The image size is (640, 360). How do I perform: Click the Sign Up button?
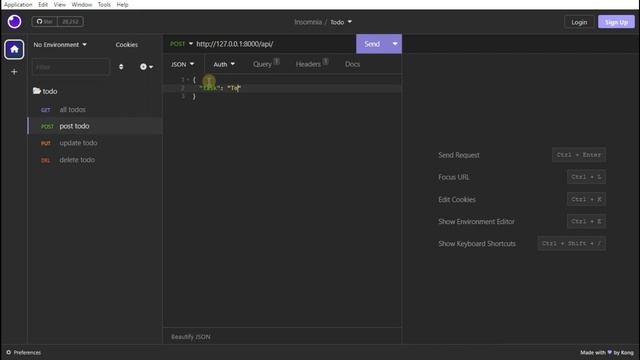(x=616, y=22)
